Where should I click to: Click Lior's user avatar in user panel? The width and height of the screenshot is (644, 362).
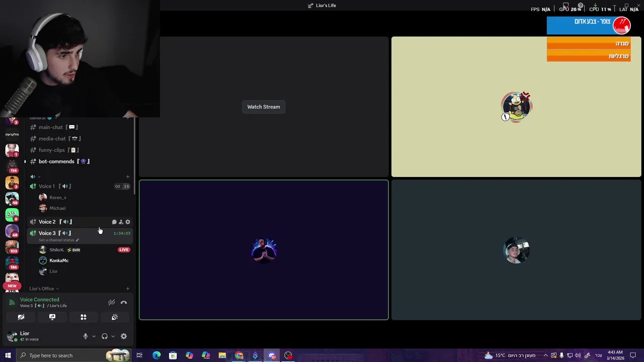[x=12, y=336]
